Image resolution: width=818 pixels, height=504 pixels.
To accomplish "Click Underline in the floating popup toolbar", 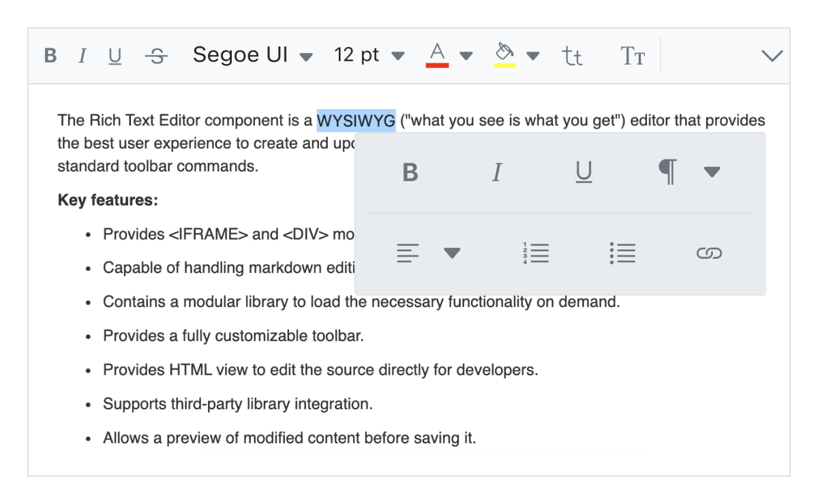I will click(x=584, y=173).
